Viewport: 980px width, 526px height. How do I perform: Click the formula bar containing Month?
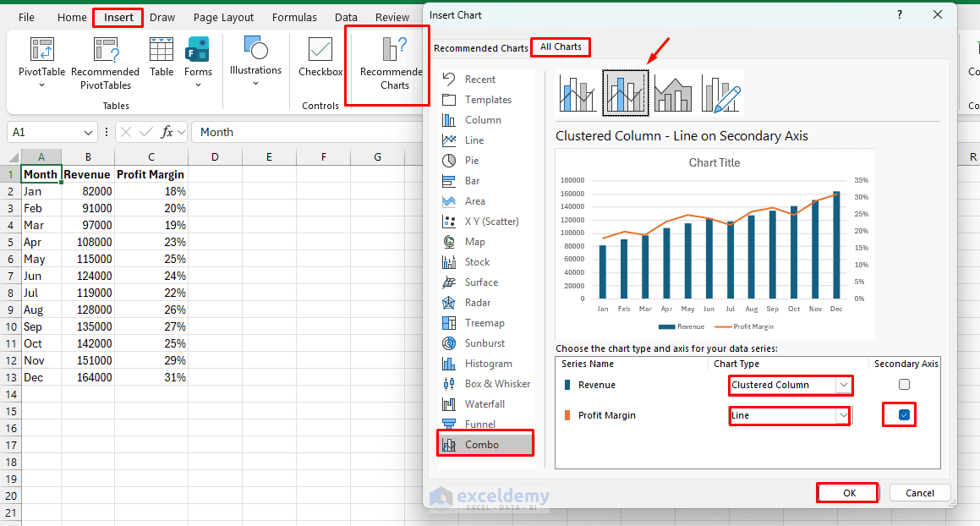306,132
